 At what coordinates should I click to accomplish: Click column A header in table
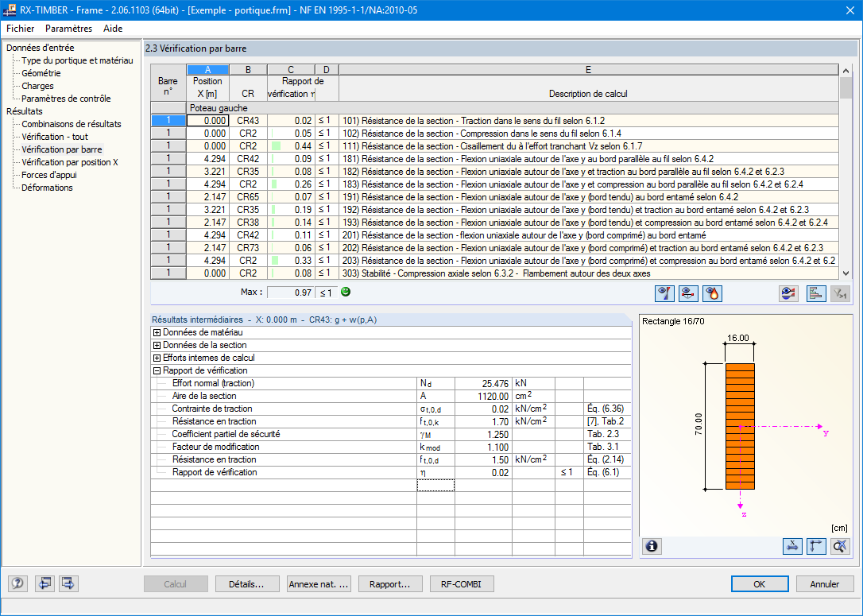(207, 70)
